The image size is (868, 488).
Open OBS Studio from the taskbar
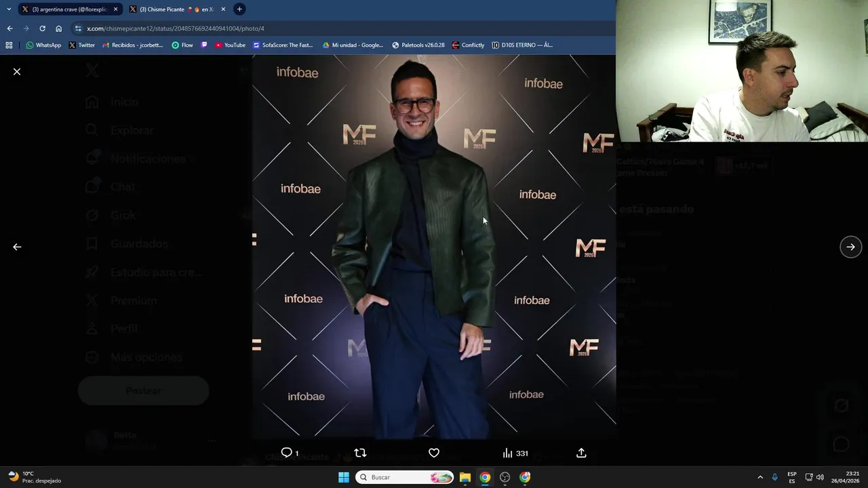pos(505,477)
